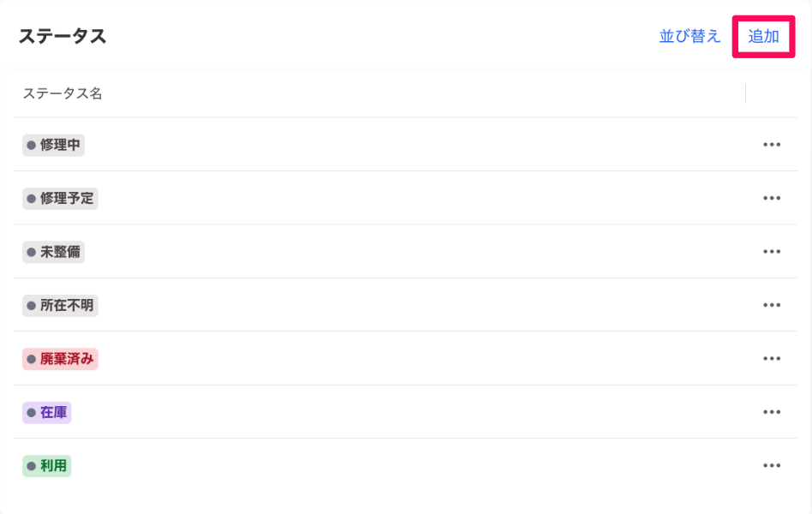The width and height of the screenshot is (812, 514).
Task: Select the 修理予定 status tag
Action: 60,199
